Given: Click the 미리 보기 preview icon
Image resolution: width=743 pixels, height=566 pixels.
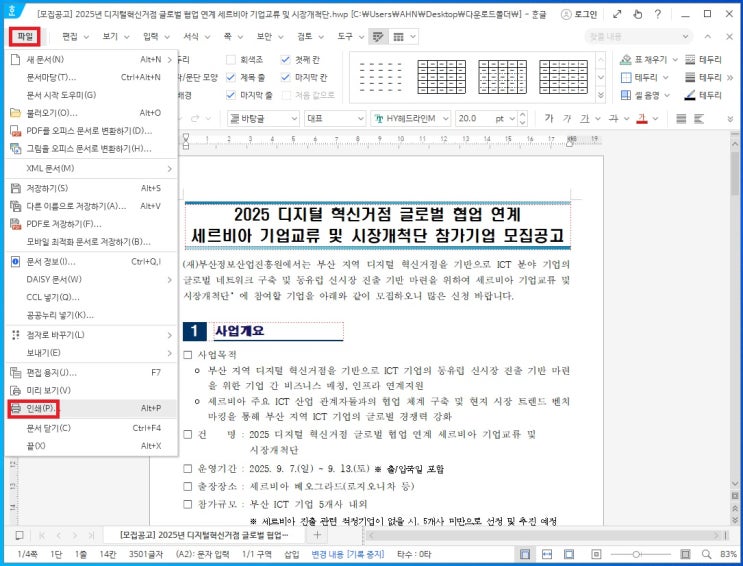Looking at the screenshot, I should pos(15,390).
